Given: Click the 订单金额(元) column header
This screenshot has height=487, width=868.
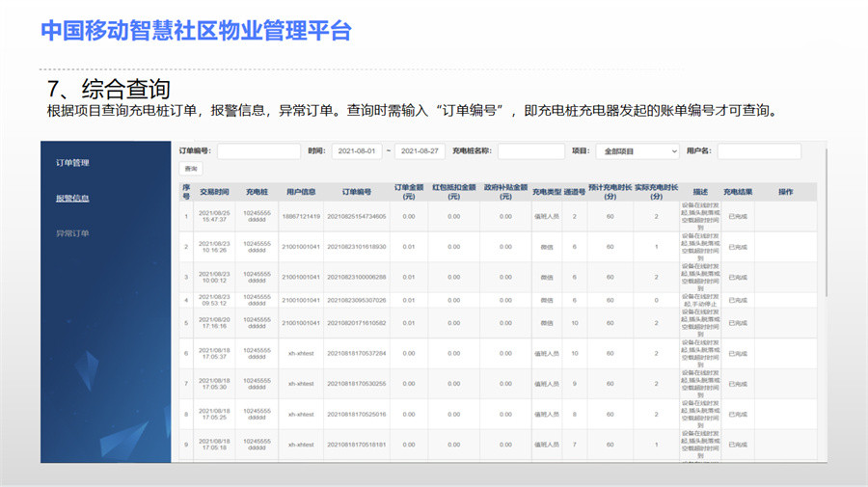Looking at the screenshot, I should [x=409, y=192].
